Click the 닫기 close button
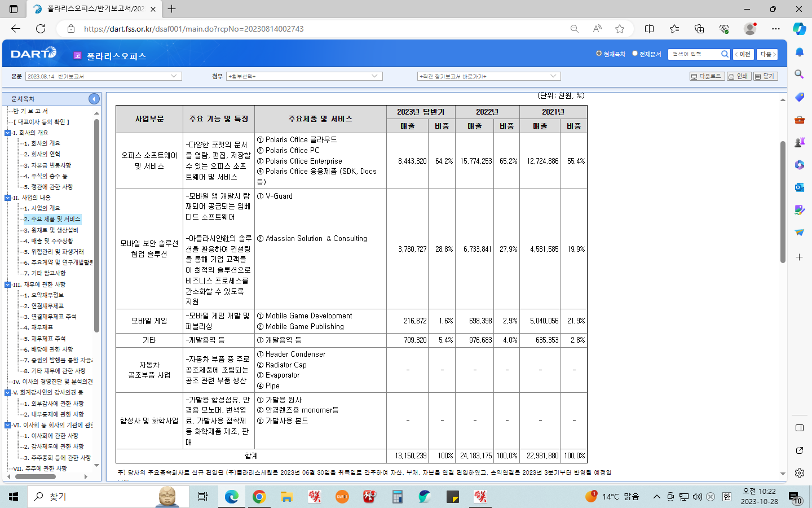 (766, 76)
